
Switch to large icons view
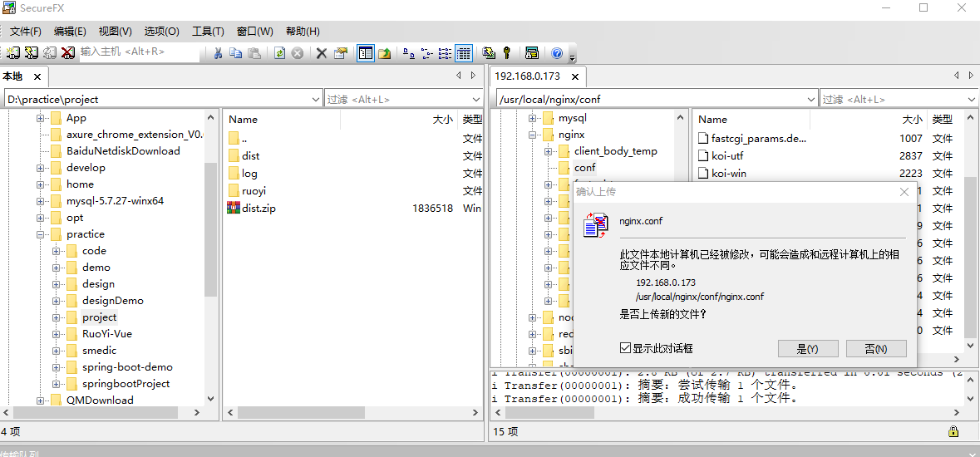[409, 53]
